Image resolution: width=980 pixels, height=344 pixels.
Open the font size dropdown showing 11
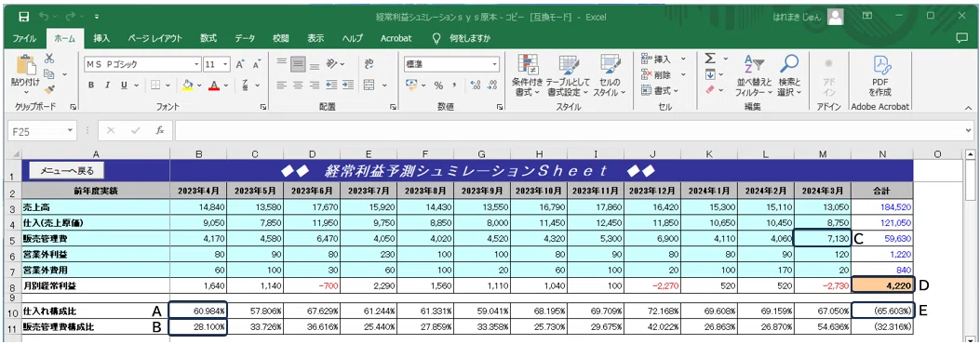(x=226, y=64)
